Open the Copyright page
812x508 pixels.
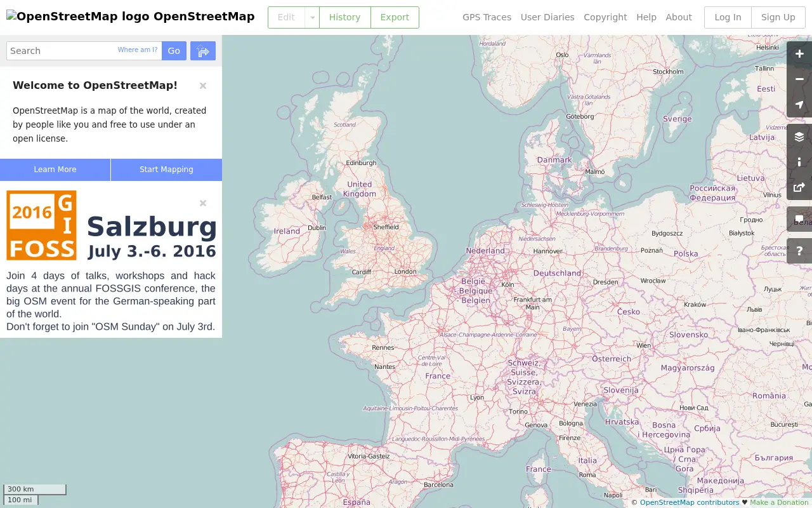(605, 17)
